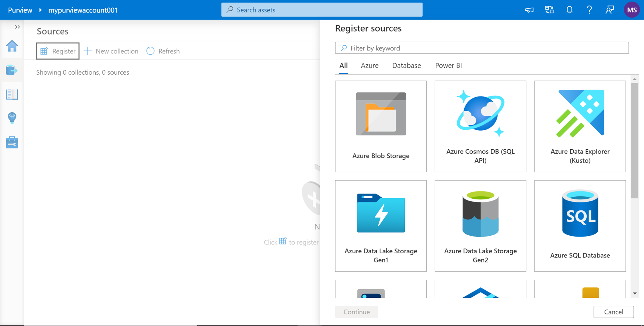Image resolution: width=644 pixels, height=326 pixels.
Task: Select the Azure Blob Storage tile
Action: click(381, 126)
